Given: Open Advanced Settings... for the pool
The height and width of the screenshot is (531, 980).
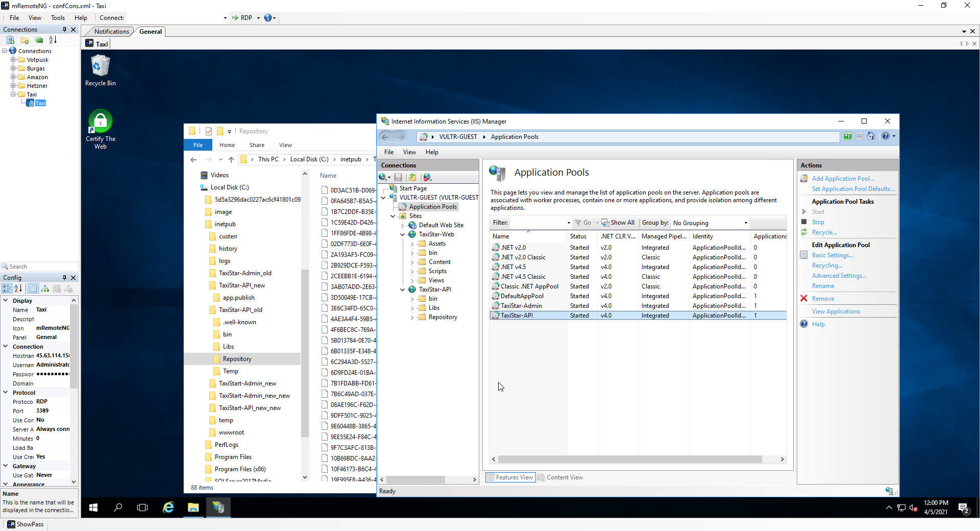Looking at the screenshot, I should 839,276.
